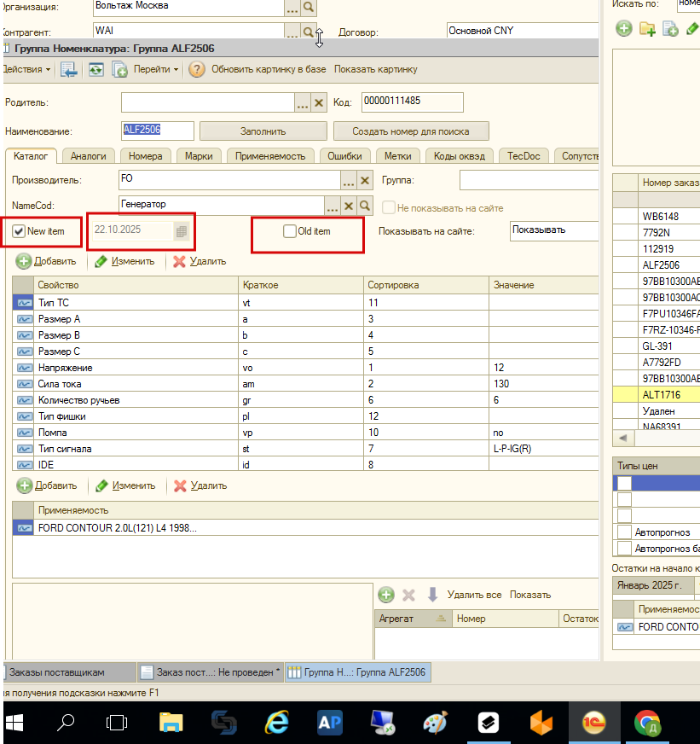Open Chrome from taskbar
This screenshot has width=700, height=744.
pyautogui.click(x=647, y=724)
